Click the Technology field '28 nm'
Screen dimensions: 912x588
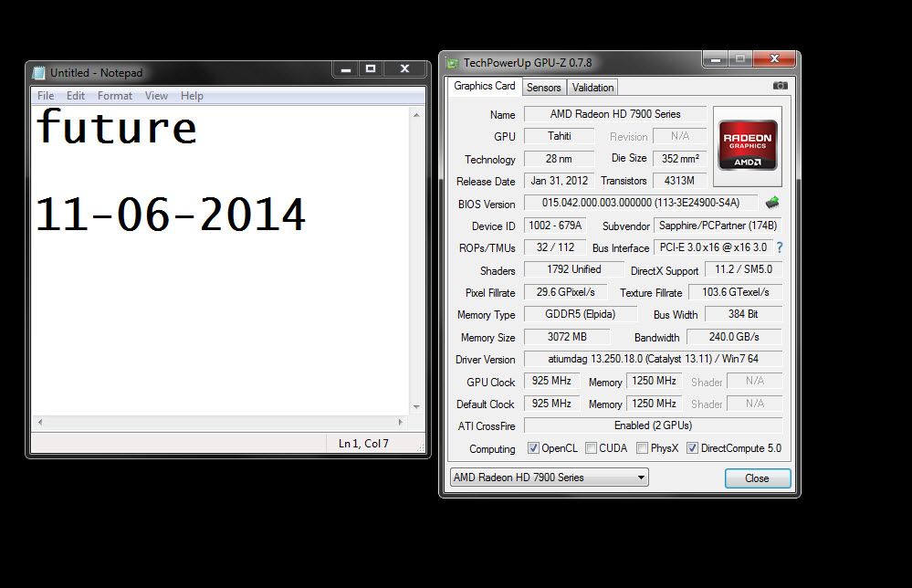[x=559, y=158]
